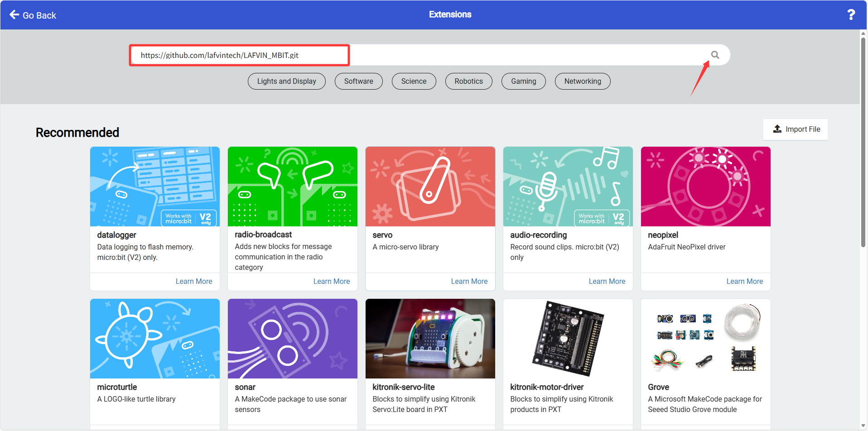Click Learn More under audio-recording
The image size is (868, 431).
607,281
